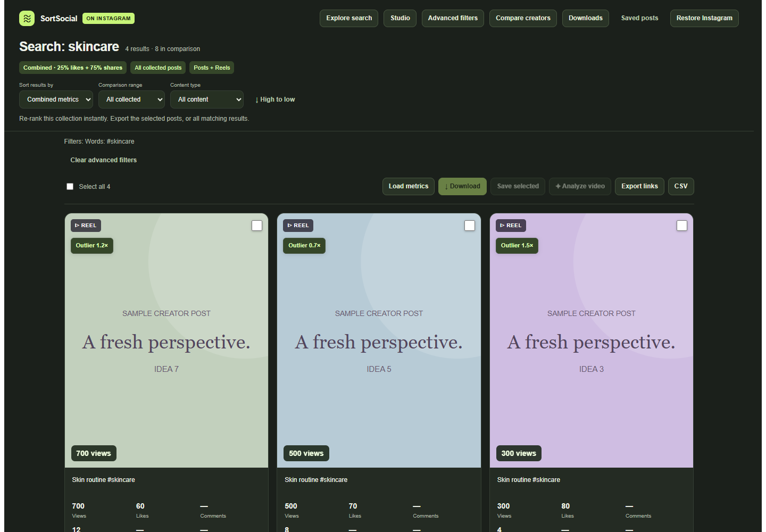Image resolution: width=766 pixels, height=532 pixels.
Task: Open the Content type dropdown
Action: tap(207, 99)
